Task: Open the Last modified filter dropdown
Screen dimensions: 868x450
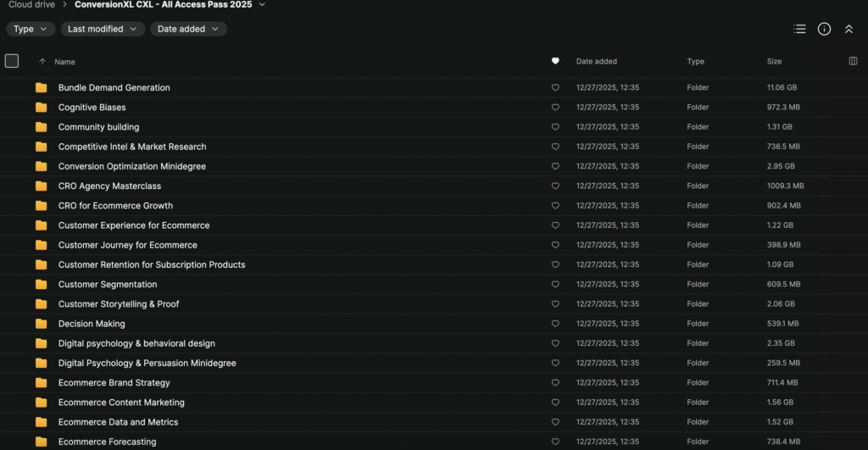Action: (x=103, y=29)
